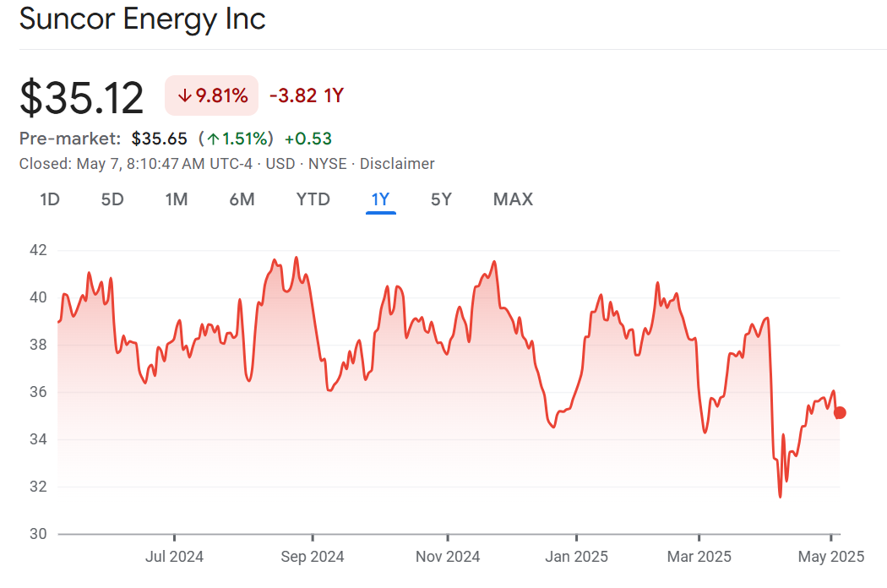Click the Suncor Energy Inc title
The height and width of the screenshot is (588, 887).
coord(142,19)
